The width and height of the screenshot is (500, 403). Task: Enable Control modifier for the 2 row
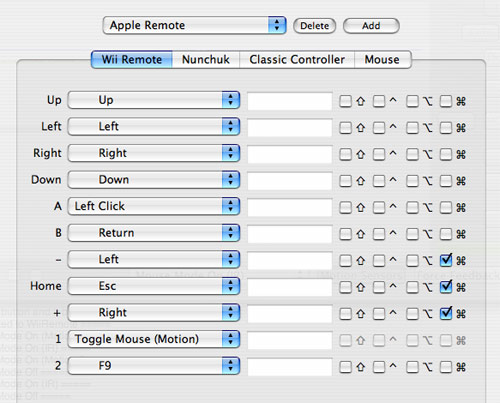379,367
